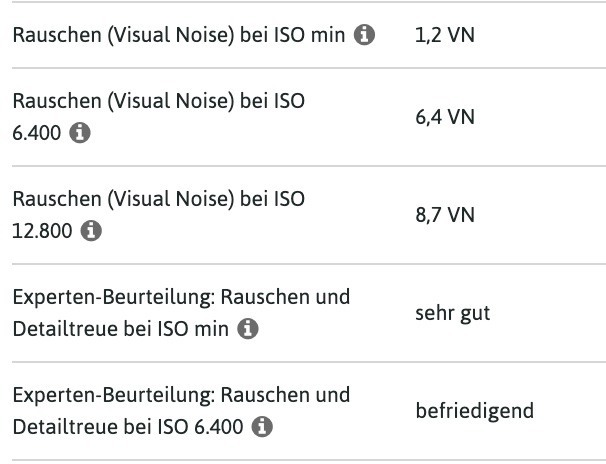606x464 pixels.
Task: Click the 6,4 VN measurement value
Action: coord(444,117)
